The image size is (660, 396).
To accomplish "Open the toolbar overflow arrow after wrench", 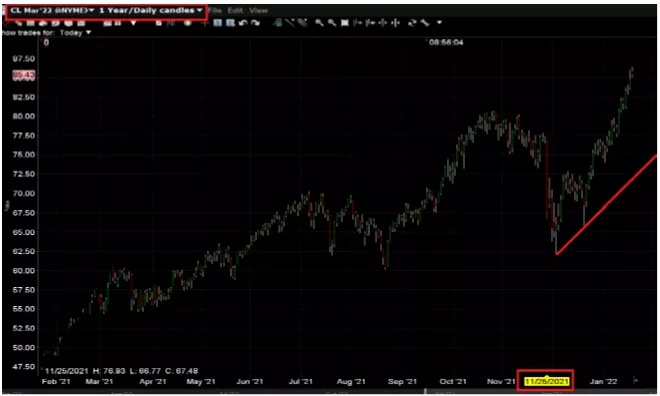I will pos(439,23).
